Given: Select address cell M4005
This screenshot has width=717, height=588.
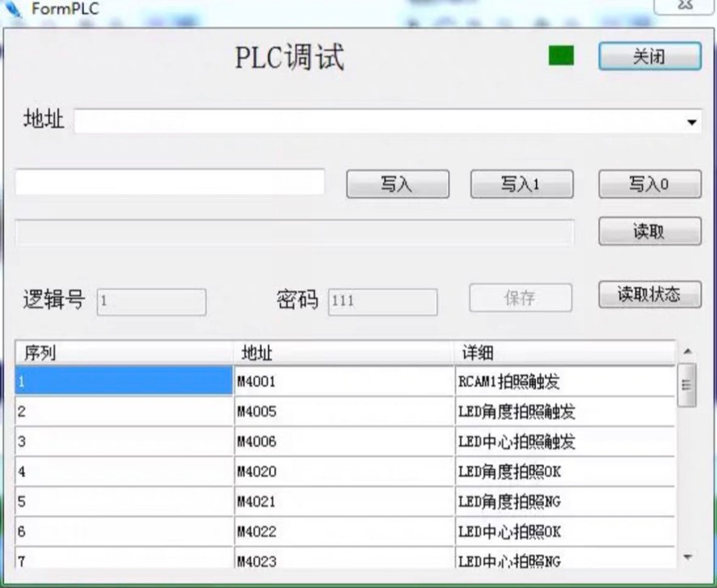Looking at the screenshot, I should pos(344,411).
